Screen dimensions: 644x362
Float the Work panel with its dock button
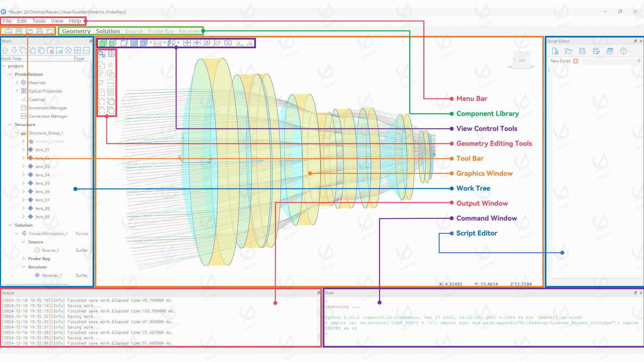pyautogui.click(x=91, y=41)
